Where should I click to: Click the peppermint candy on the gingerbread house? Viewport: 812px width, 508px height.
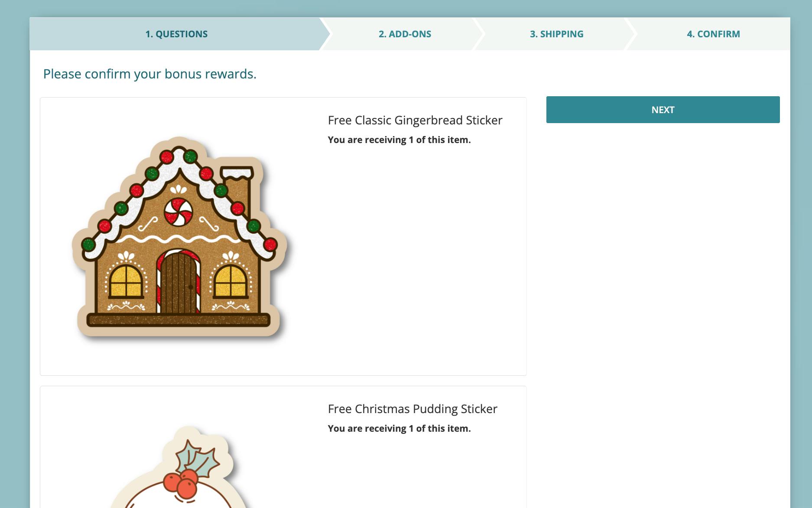pyautogui.click(x=178, y=212)
